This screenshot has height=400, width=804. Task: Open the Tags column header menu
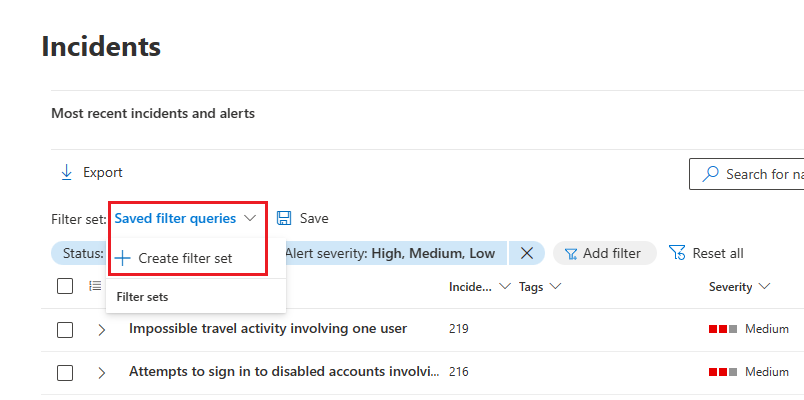540,287
